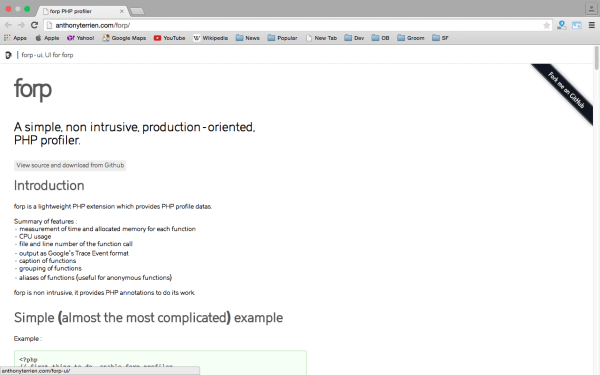Click the page vertical scrollbar thumb
The height and width of the screenshot is (375, 600).
point(596,57)
